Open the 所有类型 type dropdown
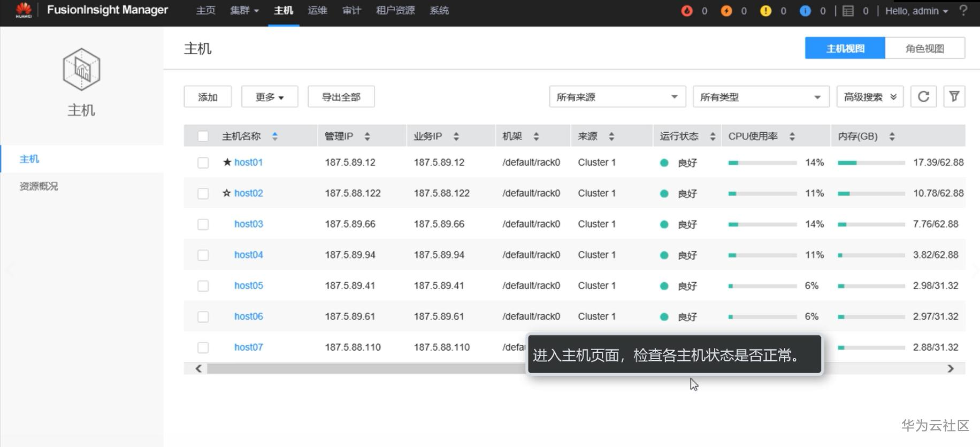Viewport: 980px width, 447px height. 761,97
